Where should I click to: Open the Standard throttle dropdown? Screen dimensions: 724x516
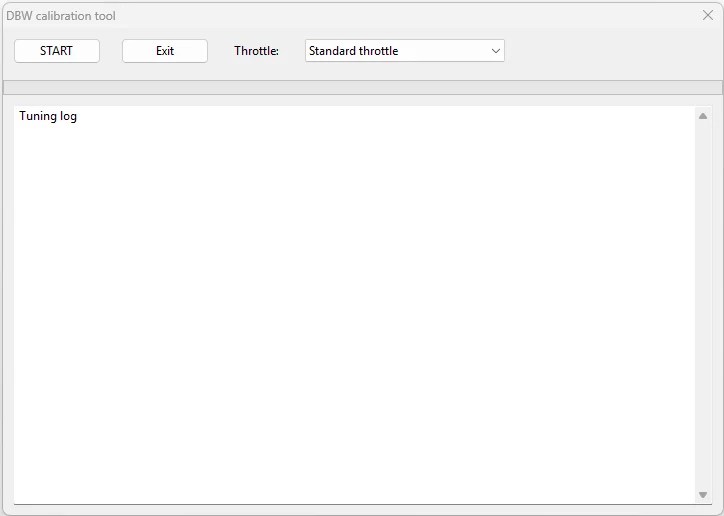coord(404,51)
